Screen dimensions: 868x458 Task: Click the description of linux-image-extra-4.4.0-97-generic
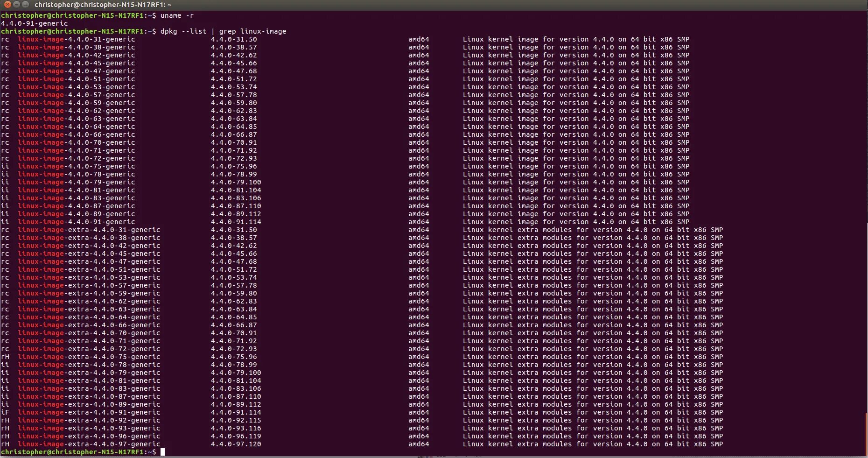click(x=593, y=444)
